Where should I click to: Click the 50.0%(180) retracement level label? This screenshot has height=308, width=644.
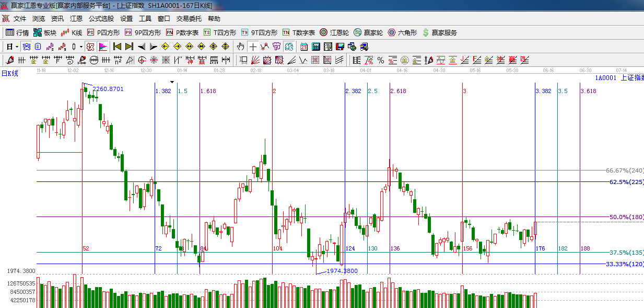(x=626, y=217)
